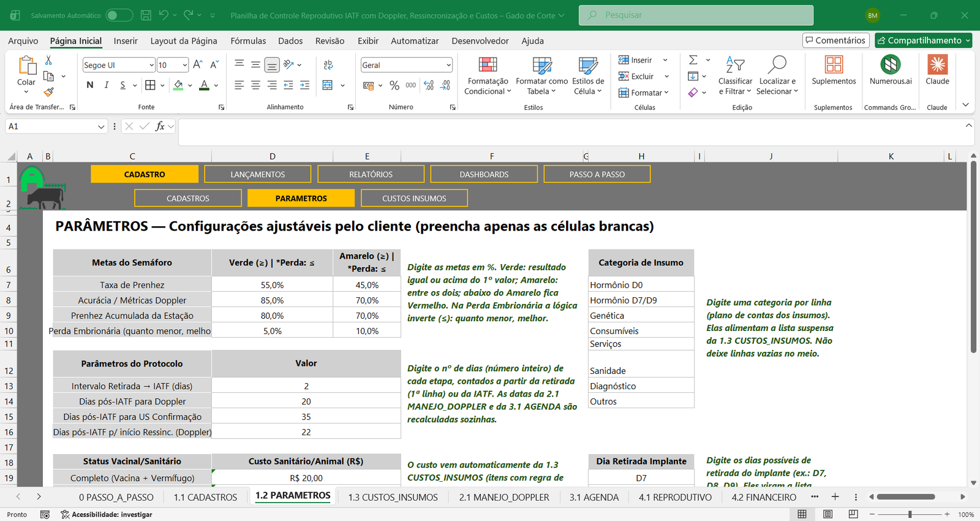Click the Save icon in title bar
The height and width of the screenshot is (521, 980).
click(x=146, y=15)
